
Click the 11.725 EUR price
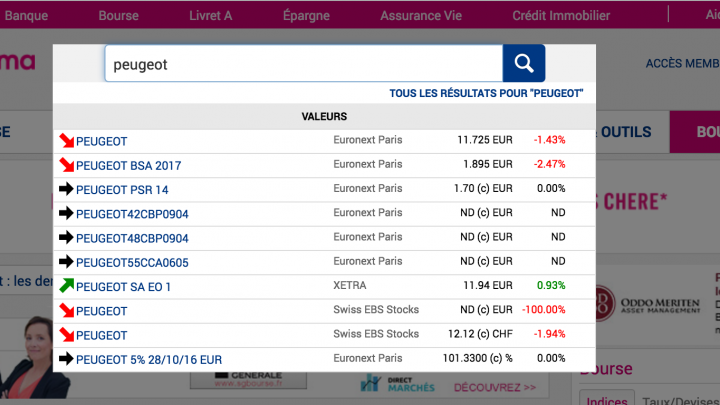click(x=485, y=140)
